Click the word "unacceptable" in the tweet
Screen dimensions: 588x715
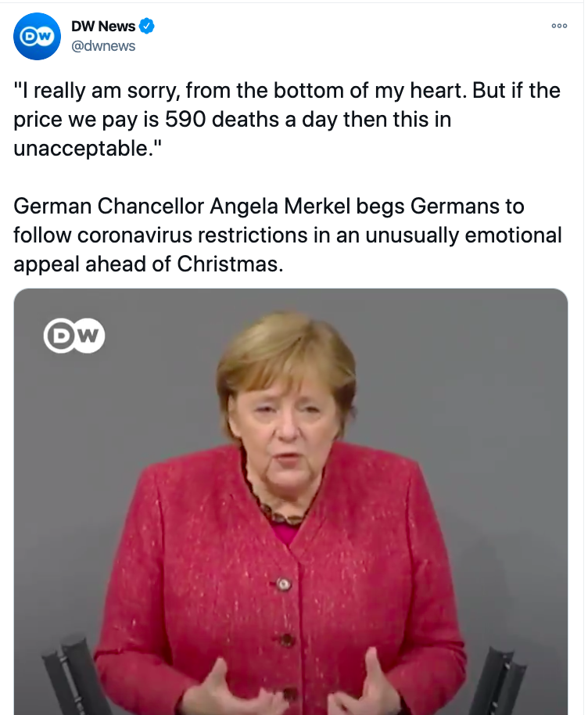[x=73, y=149]
